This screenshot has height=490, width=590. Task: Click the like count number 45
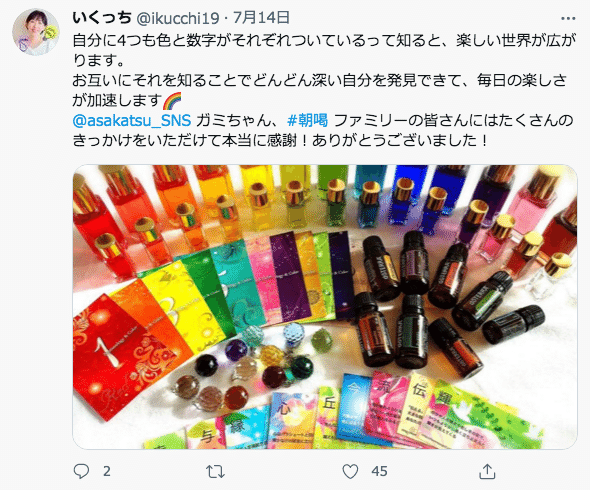[x=379, y=471]
